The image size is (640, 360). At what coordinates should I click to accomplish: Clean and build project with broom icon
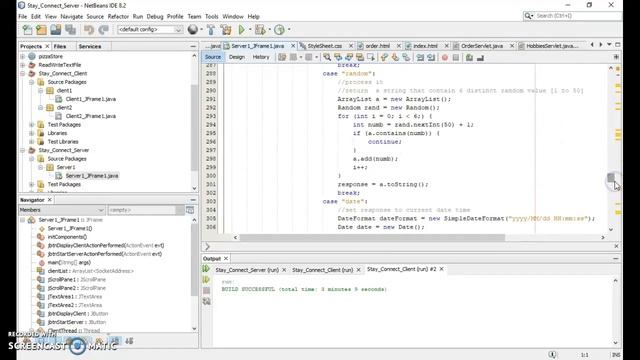pos(226,29)
